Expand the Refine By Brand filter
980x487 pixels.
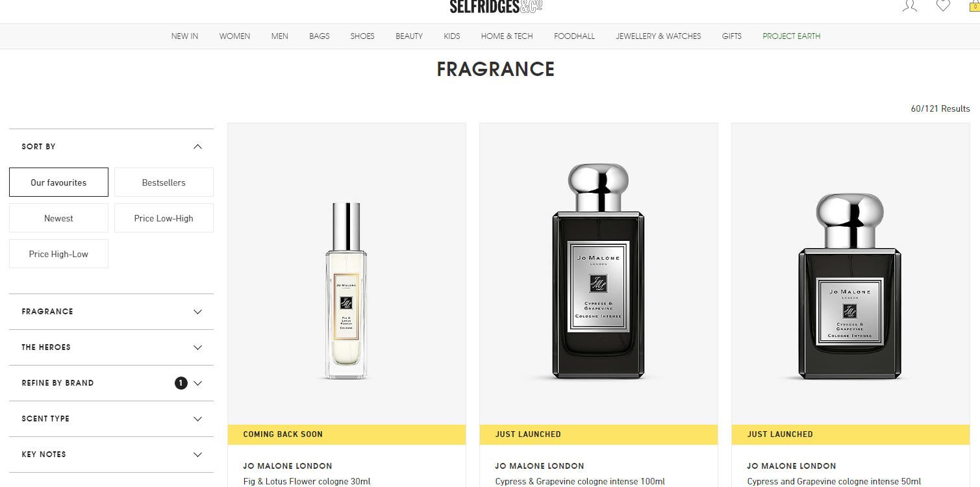(x=111, y=383)
